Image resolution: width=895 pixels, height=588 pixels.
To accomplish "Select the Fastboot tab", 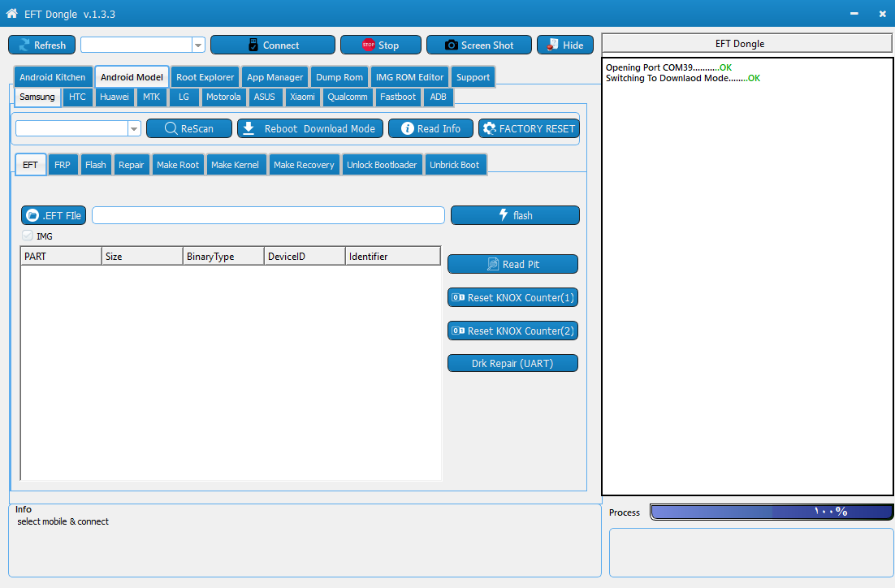I will click(398, 97).
